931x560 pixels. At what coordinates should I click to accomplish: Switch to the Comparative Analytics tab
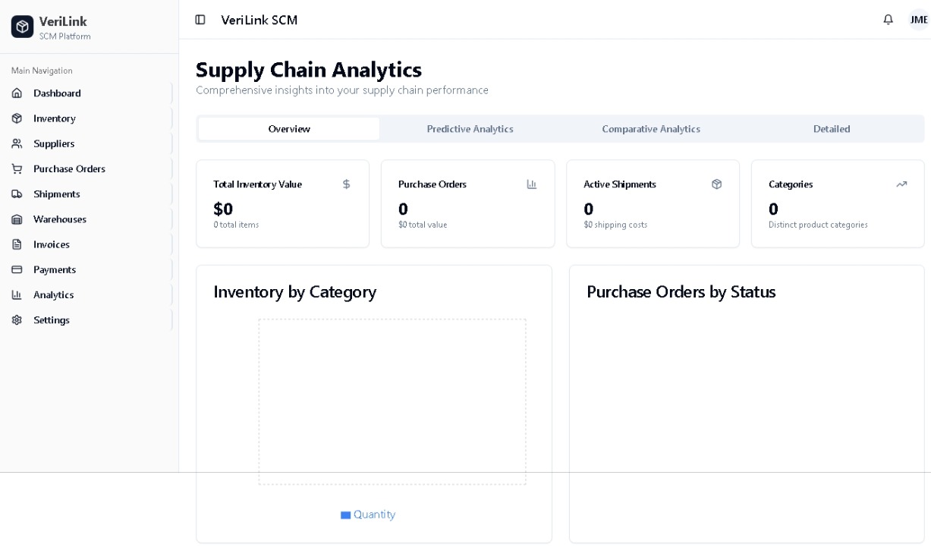[650, 129]
